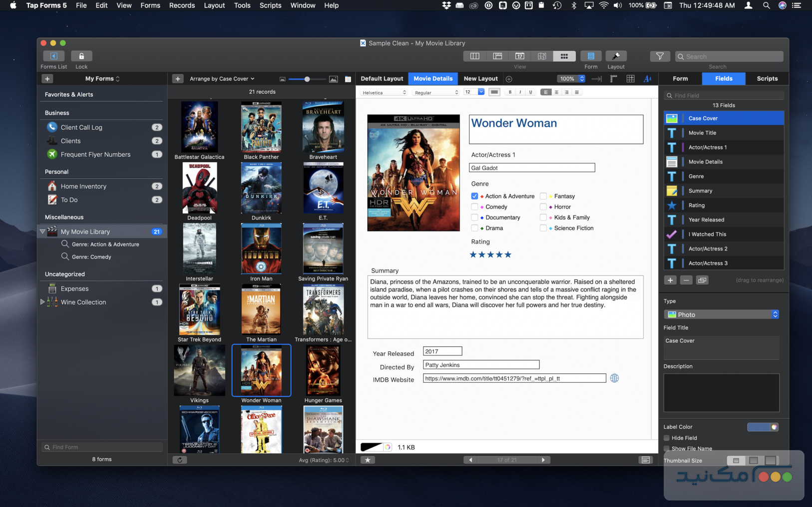Screen dimensions: 812x507
Task: Open the map view from the View switcher
Action: click(x=542, y=56)
